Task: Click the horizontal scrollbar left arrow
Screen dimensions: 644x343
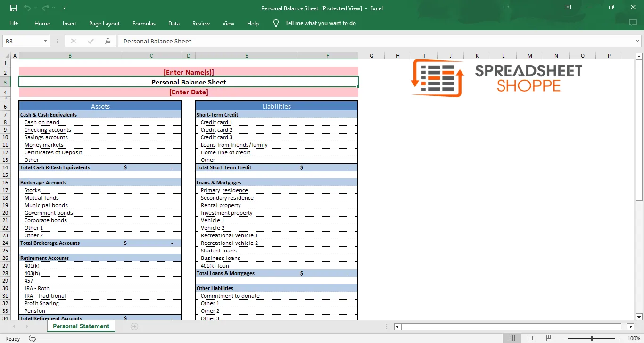Action: (397, 326)
